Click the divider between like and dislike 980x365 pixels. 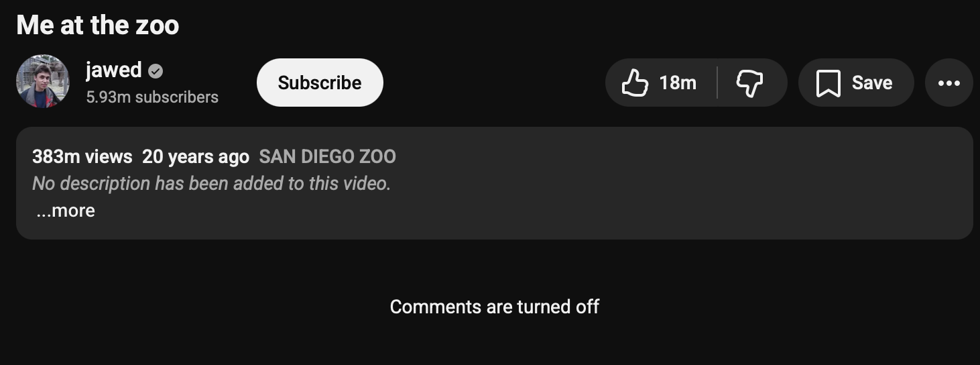tap(717, 83)
